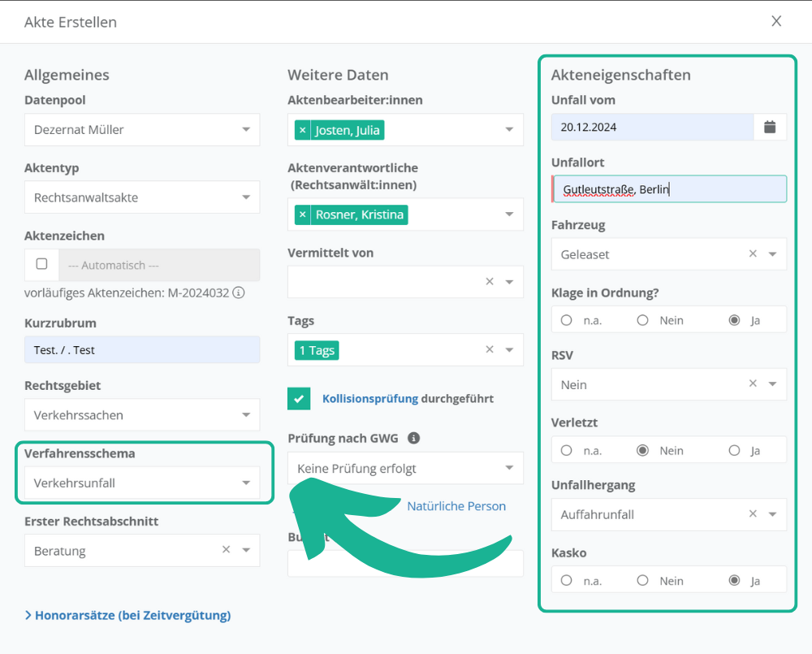Select Nein for Klage in Ordnung

643,320
